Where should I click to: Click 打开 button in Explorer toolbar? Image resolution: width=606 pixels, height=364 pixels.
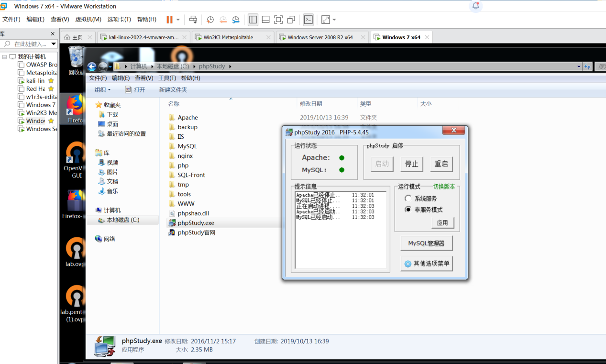[135, 89]
